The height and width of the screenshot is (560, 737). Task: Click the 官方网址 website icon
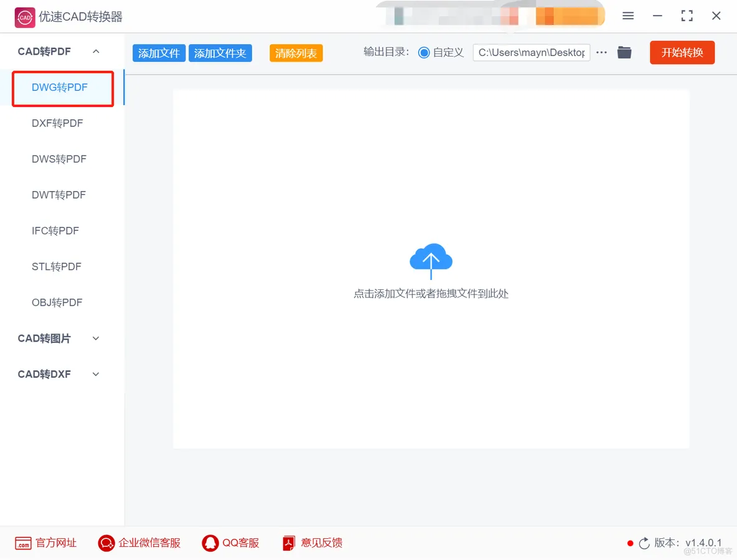(x=23, y=543)
